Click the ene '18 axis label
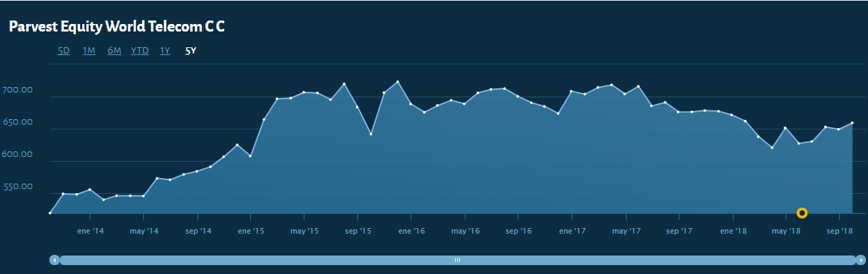Screen dimensions: 868x274 point(733,232)
